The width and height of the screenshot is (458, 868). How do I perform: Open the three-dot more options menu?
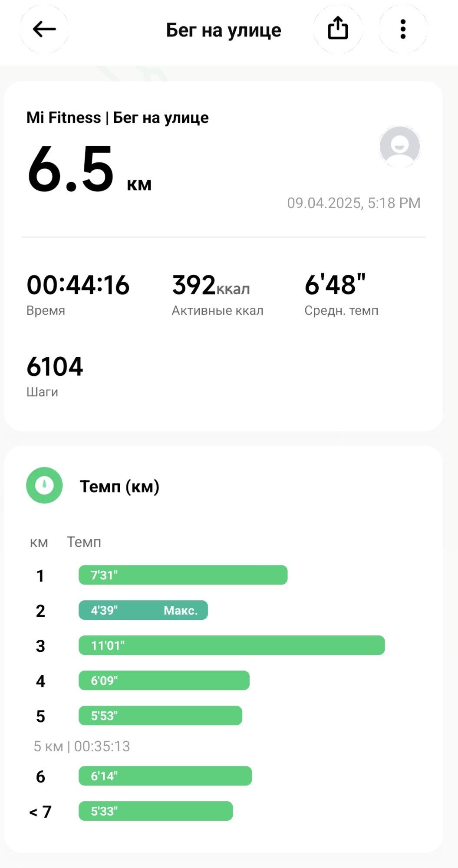pyautogui.click(x=403, y=30)
